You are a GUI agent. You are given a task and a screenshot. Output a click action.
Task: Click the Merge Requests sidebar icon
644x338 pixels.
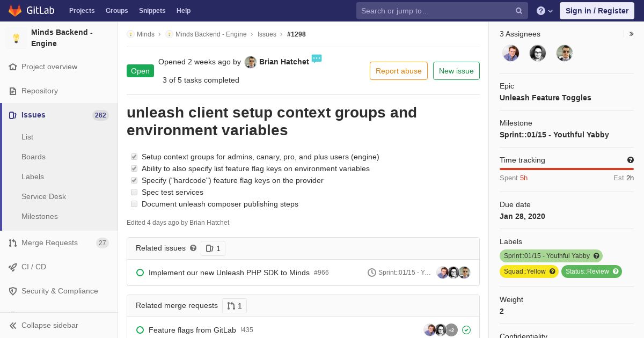coord(13,243)
